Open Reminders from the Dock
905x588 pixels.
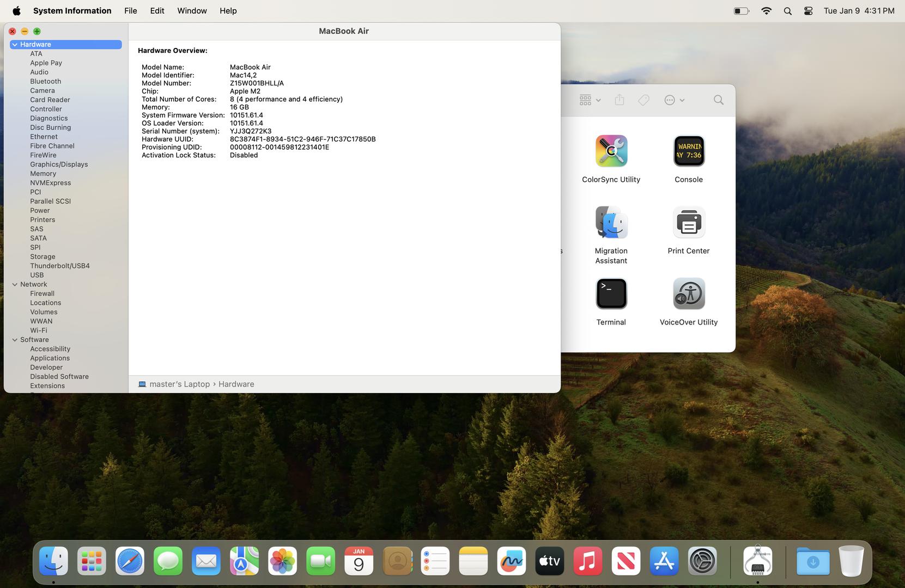[x=435, y=561]
